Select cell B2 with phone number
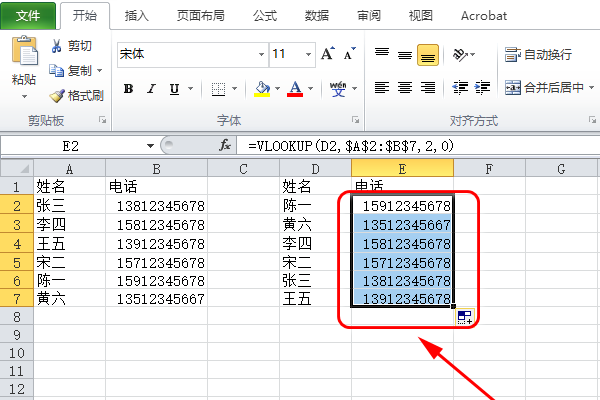 156,205
